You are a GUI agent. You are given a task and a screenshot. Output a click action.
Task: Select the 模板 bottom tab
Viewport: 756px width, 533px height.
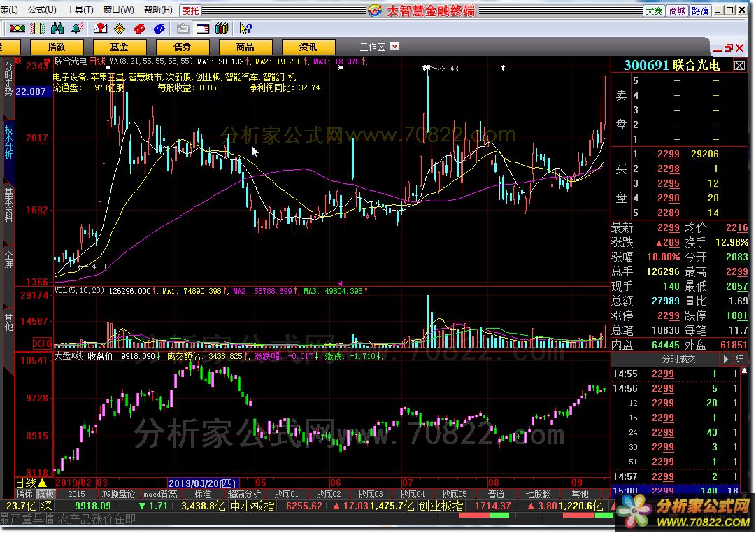click(45, 494)
